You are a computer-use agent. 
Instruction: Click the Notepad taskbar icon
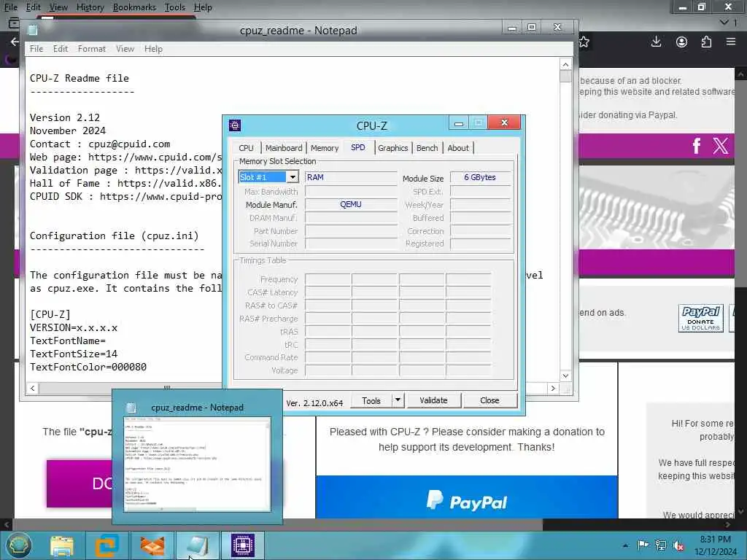(x=197, y=545)
